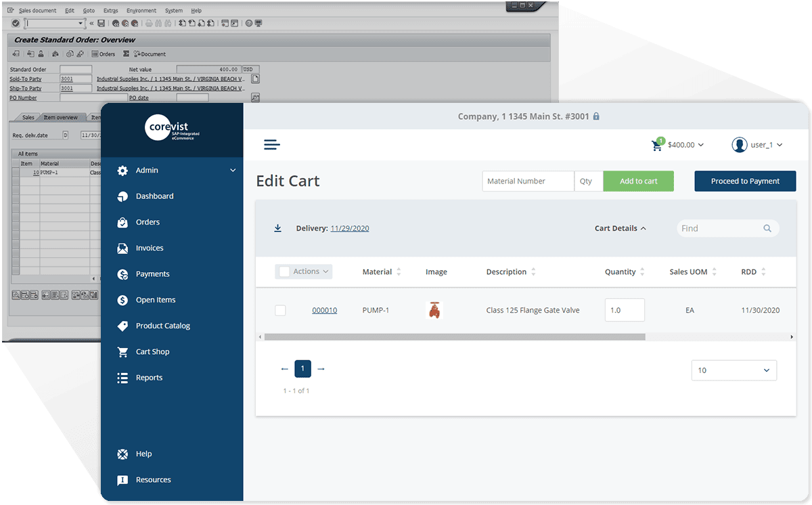Open the Environment menu in SAP
This screenshot has width=812, height=505.
[x=141, y=11]
